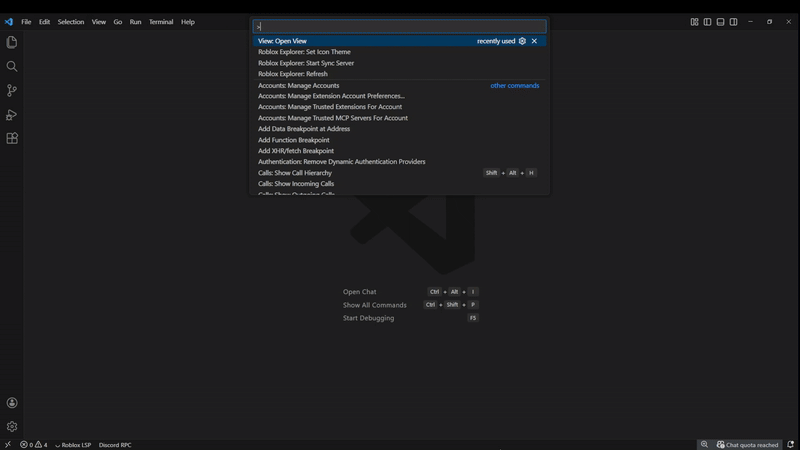
Task: Toggle the Primary Side Bar layout button
Action: point(707,21)
